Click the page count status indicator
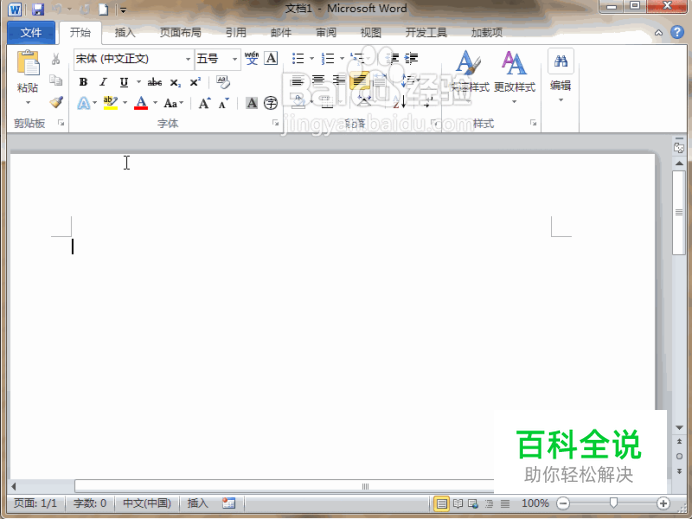Screen dimensions: 692x519 click(35, 503)
